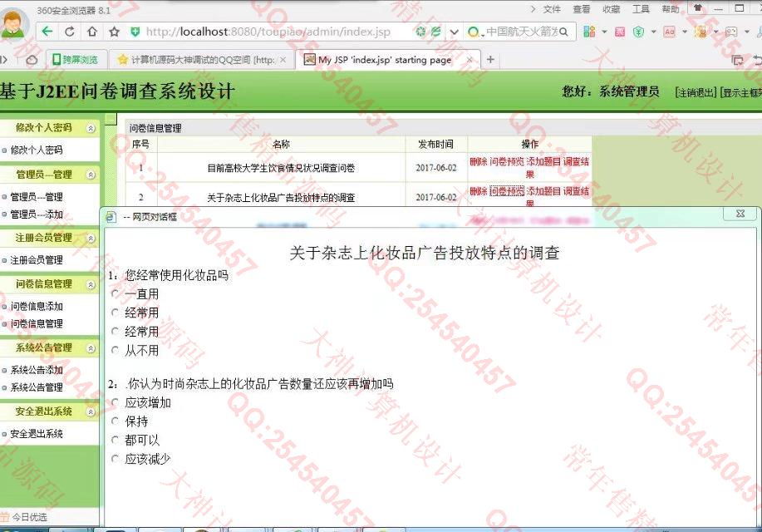Open the user avatar profile
762x532 pixels.
coord(13,22)
